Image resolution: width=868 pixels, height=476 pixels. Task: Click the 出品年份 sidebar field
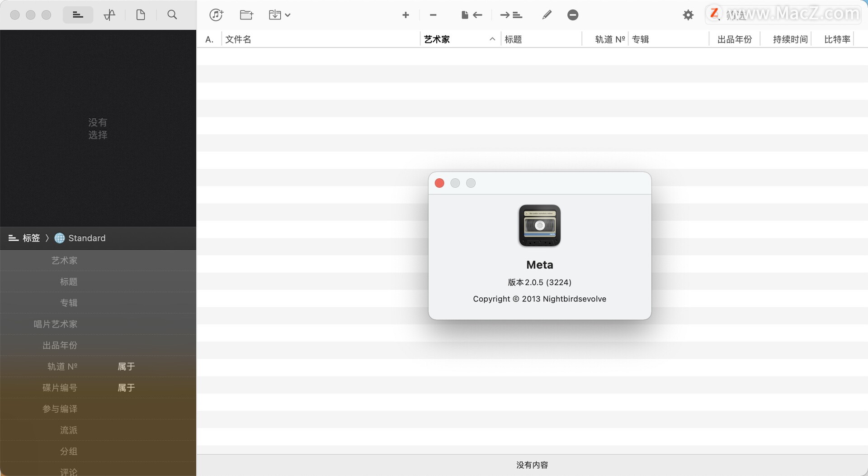click(98, 346)
